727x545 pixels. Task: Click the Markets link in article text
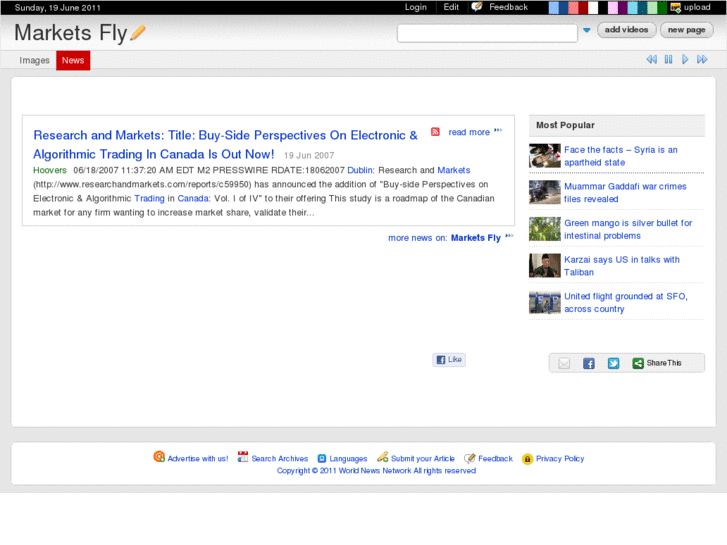click(453, 170)
